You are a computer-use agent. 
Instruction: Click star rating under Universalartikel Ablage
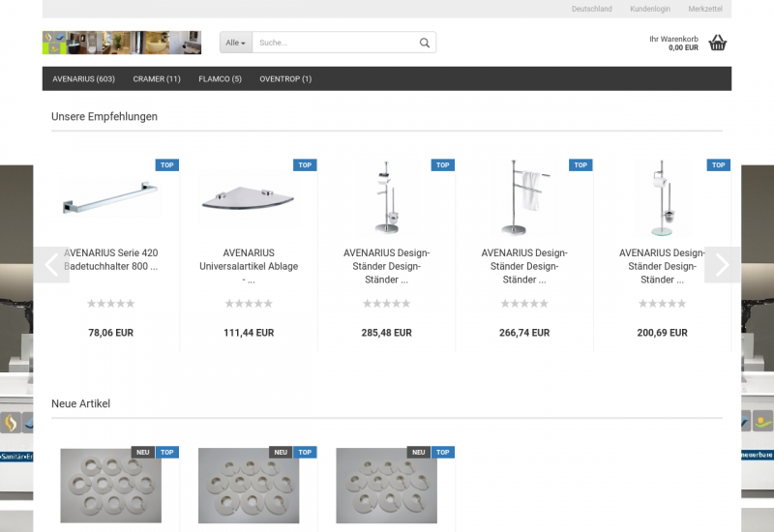pos(249,304)
